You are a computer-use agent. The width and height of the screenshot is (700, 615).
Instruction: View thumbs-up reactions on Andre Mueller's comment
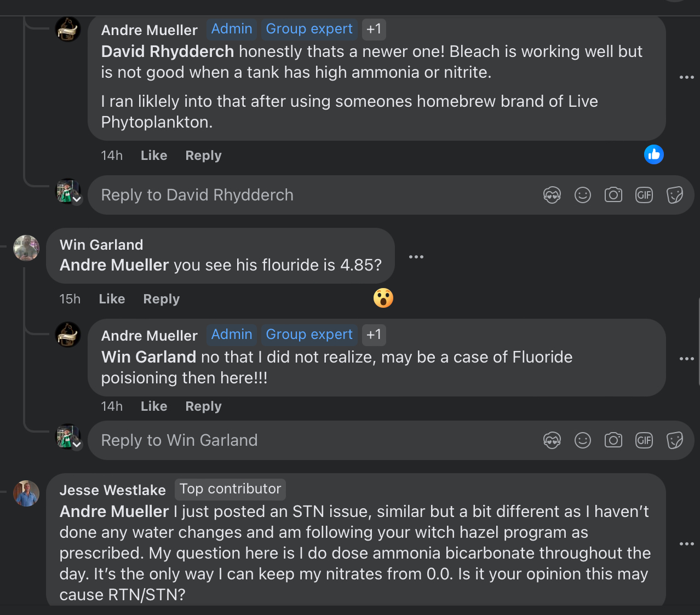pos(653,155)
